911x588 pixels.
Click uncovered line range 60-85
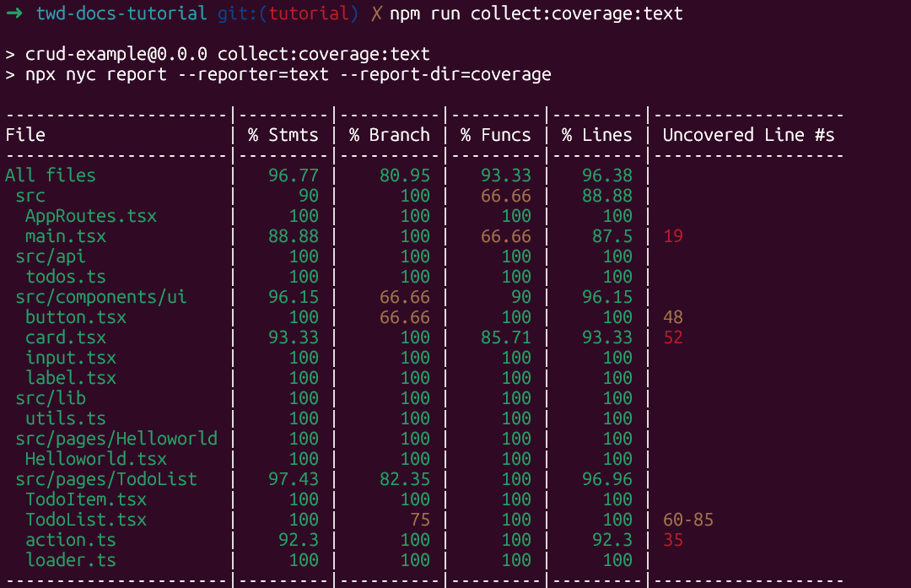[688, 520]
